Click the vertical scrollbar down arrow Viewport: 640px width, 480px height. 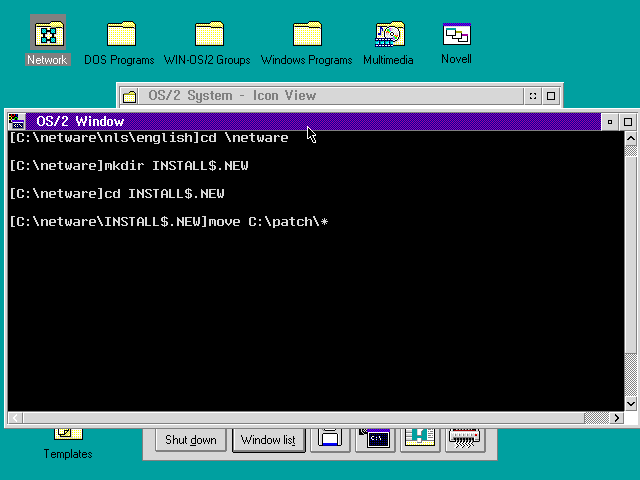click(x=630, y=403)
